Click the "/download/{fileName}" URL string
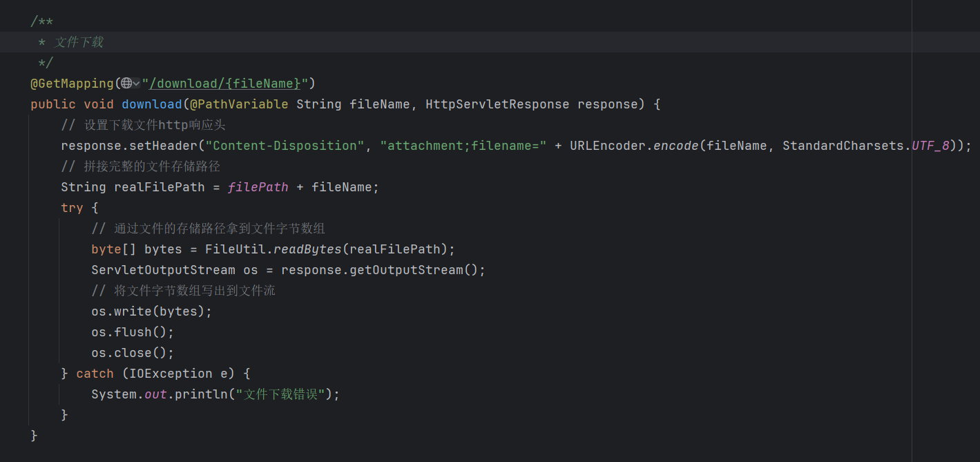This screenshot has height=462, width=980. pos(224,84)
